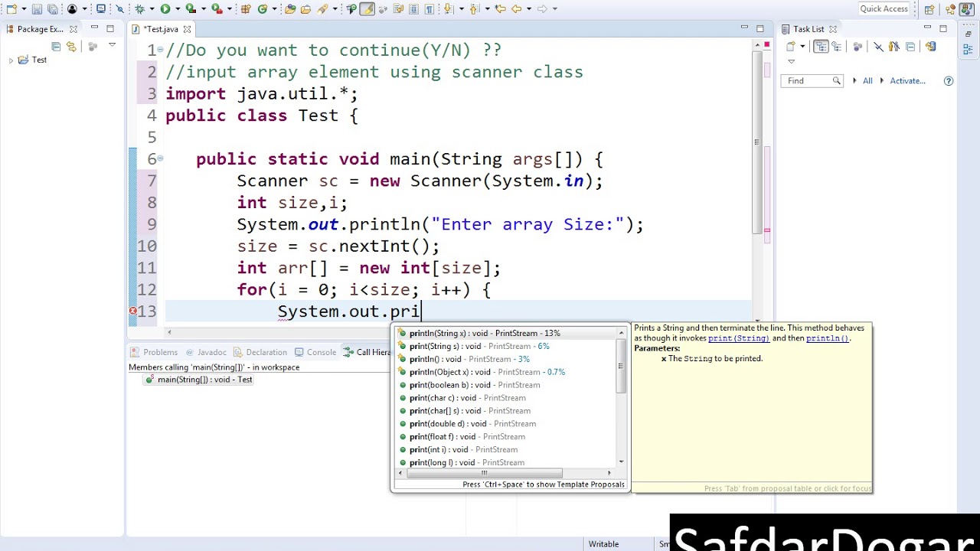980x551 pixels.
Task: Toggle Mark Occurrences highlighter icon
Action: pos(367,9)
